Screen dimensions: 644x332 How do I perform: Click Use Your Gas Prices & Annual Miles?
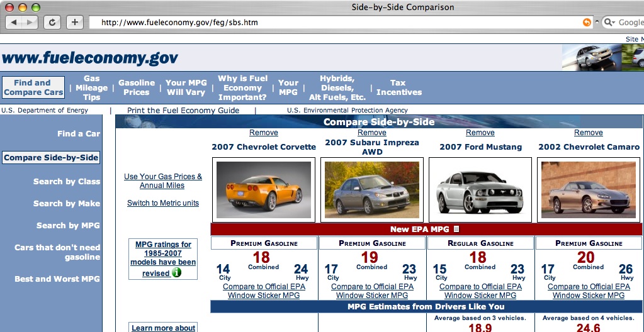point(163,181)
